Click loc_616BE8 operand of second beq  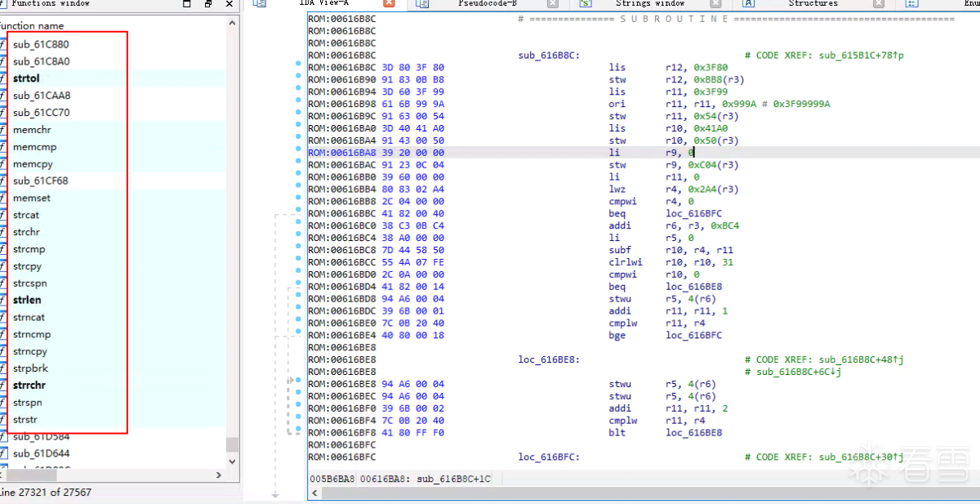693,287
